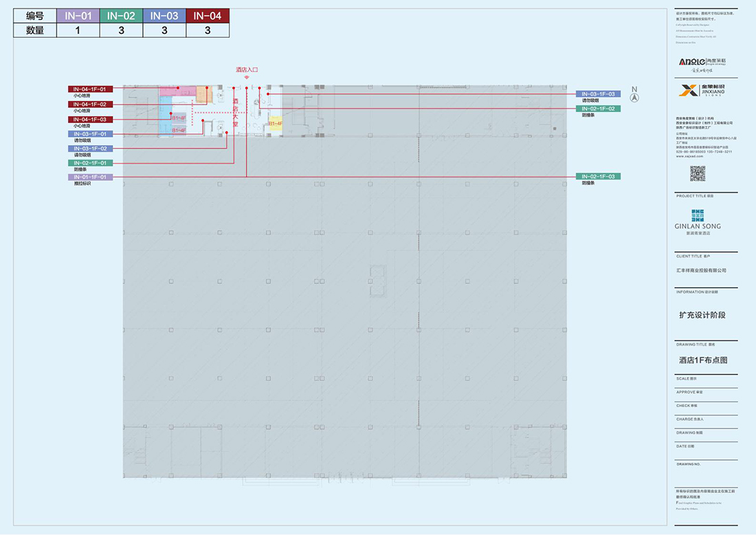Click the IN-02-1F-01 callout label

pyautogui.click(x=90, y=163)
